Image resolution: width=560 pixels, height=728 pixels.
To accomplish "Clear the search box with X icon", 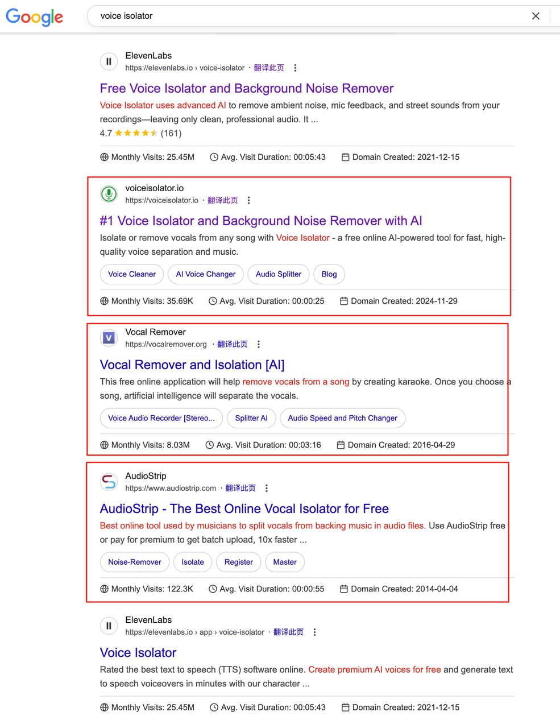I will pos(536,16).
